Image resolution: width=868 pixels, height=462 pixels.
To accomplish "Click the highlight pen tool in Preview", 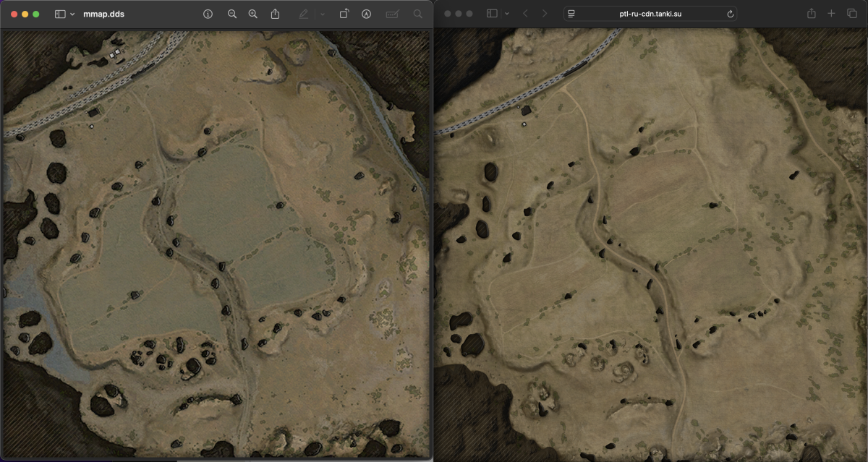I will pos(304,14).
